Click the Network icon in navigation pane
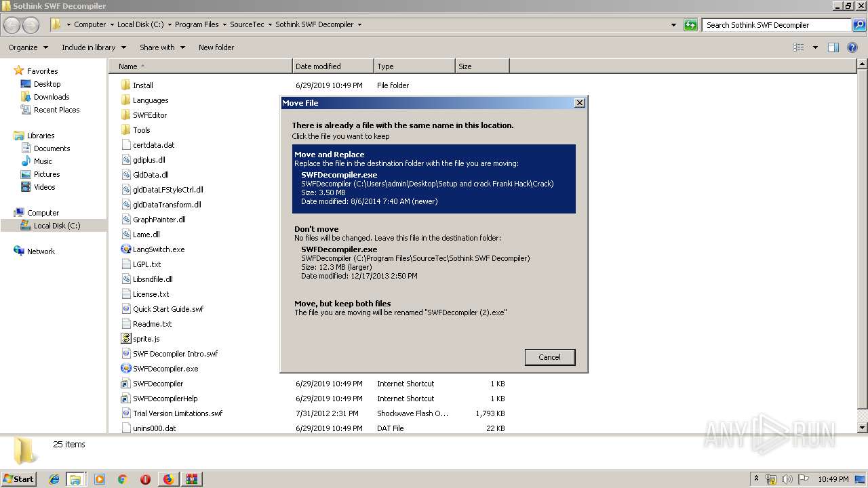The image size is (868, 488). (19, 251)
